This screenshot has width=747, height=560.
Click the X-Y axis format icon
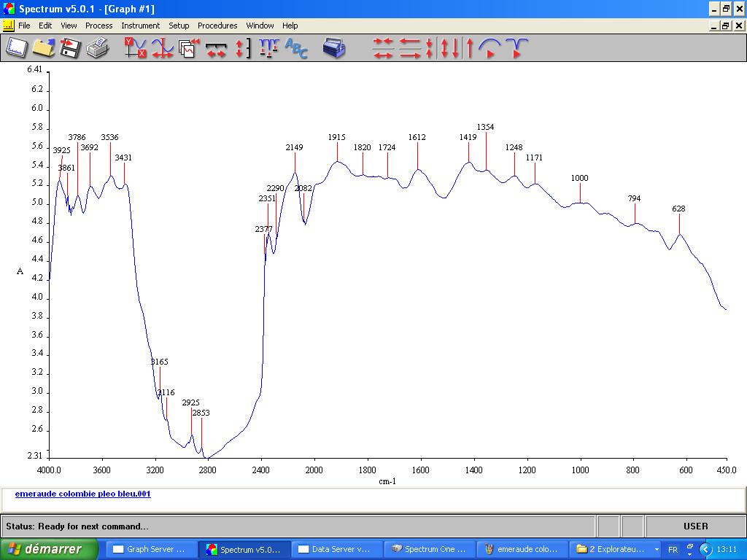point(135,48)
